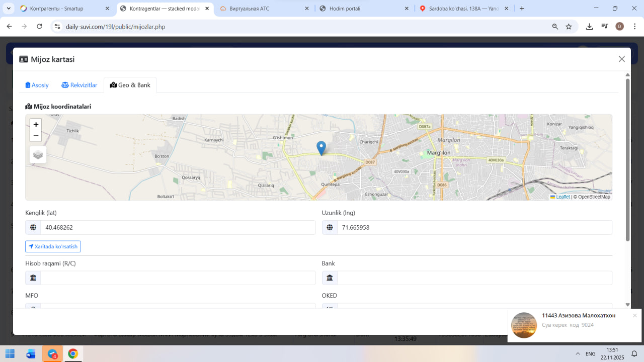The width and height of the screenshot is (644, 362).
Task: Reload the current page
Action: pos(40,27)
